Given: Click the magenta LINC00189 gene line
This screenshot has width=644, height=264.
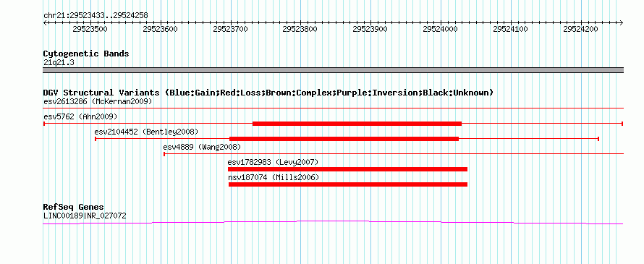Looking at the screenshot, I should 333,223.
